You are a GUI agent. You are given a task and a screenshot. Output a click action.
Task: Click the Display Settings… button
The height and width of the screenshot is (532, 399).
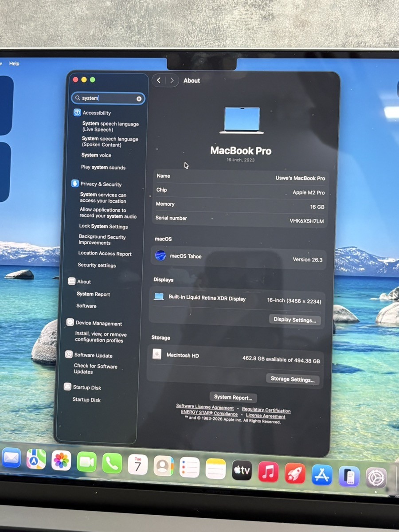pyautogui.click(x=295, y=320)
